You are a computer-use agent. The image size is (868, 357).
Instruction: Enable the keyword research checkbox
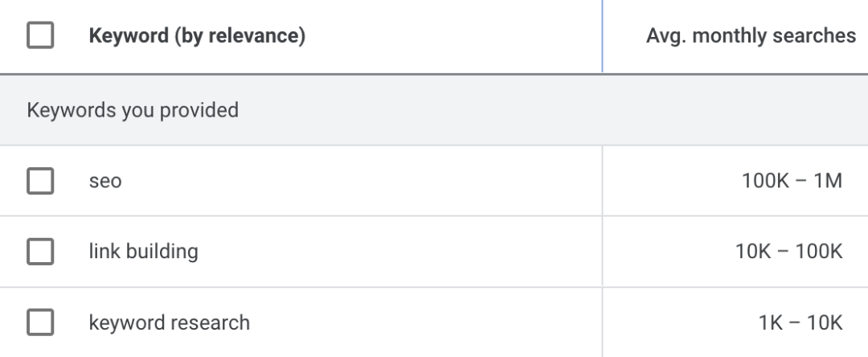(40, 322)
